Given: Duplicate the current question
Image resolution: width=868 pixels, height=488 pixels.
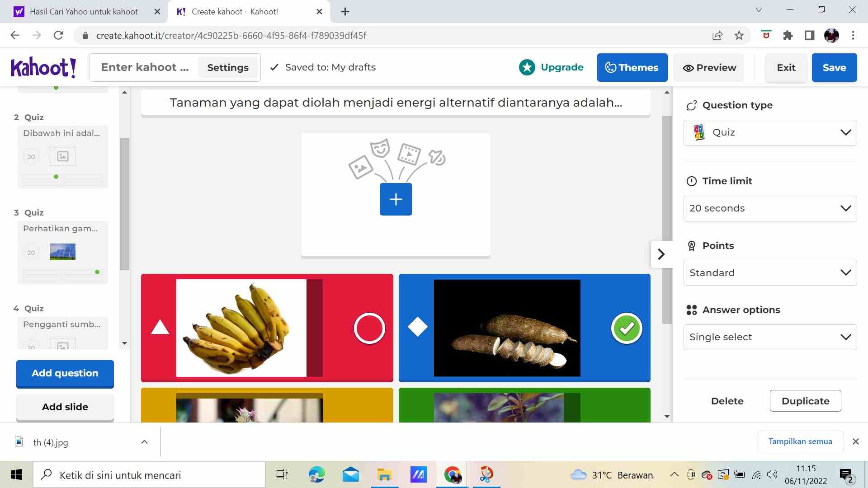Looking at the screenshot, I should (805, 401).
